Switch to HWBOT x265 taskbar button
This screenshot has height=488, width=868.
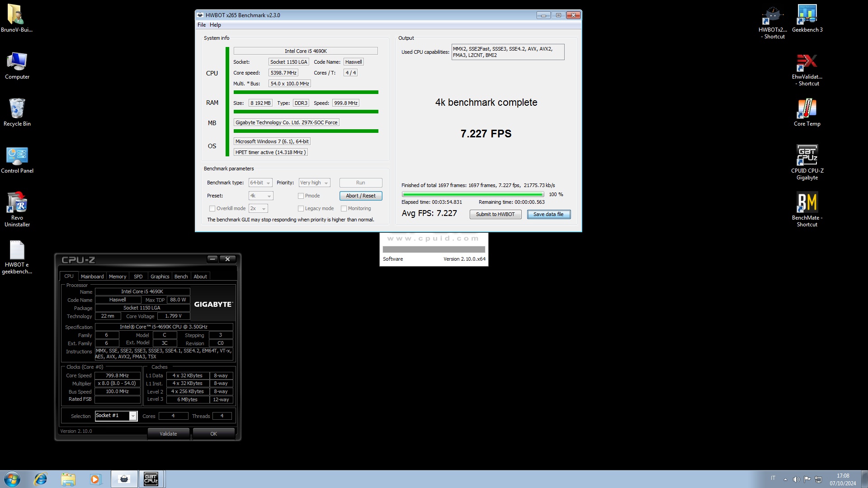click(124, 479)
